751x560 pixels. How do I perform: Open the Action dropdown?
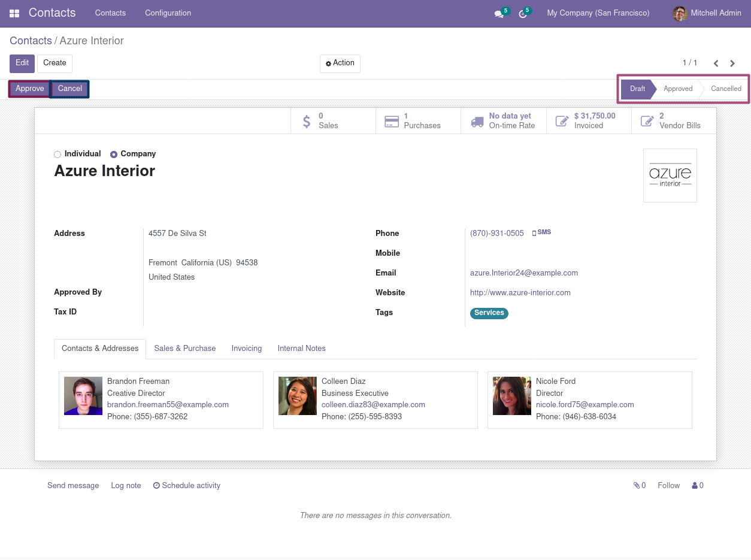pyautogui.click(x=340, y=63)
